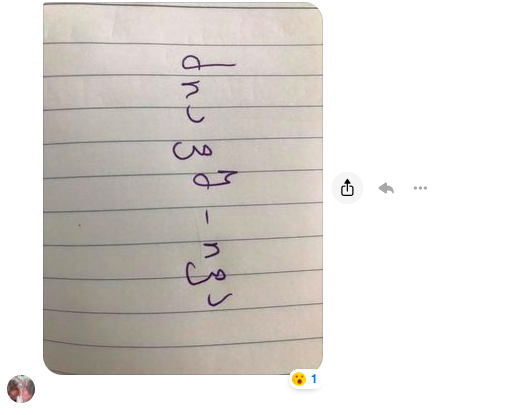Open the reactions pill under the image
Image resolution: width=521 pixels, height=415 pixels.
(x=305, y=379)
